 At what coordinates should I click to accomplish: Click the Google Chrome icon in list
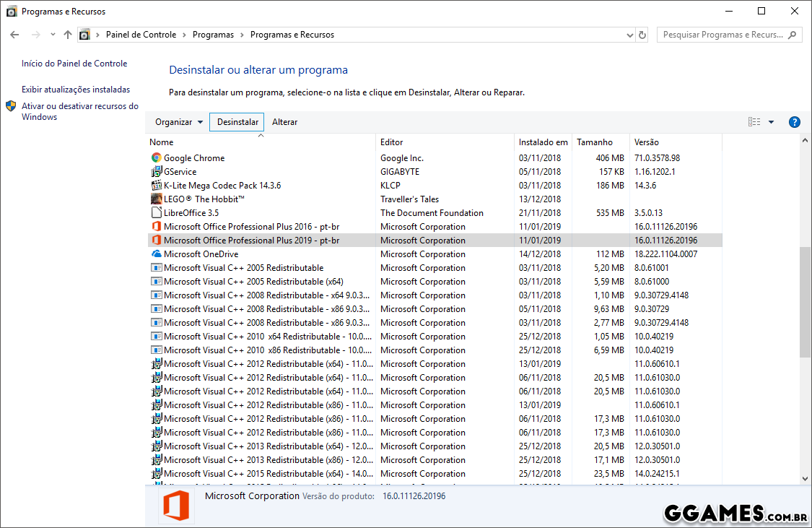pyautogui.click(x=157, y=158)
